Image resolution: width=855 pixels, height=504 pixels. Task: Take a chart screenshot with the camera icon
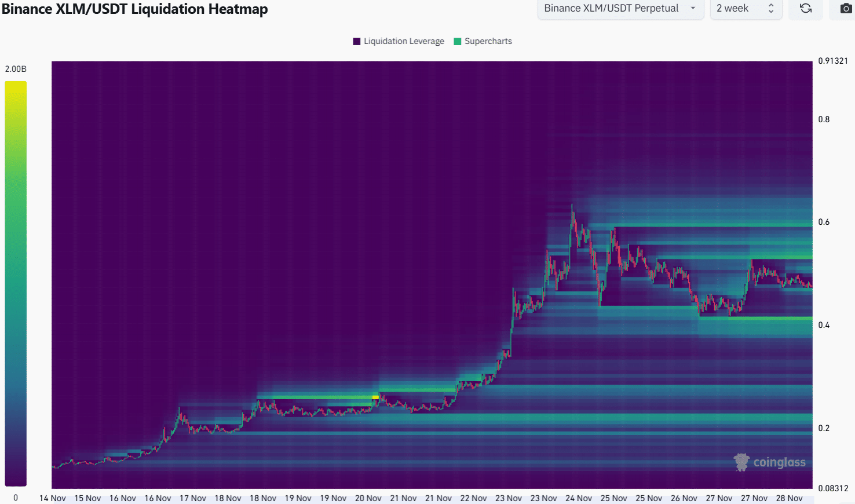pos(846,8)
